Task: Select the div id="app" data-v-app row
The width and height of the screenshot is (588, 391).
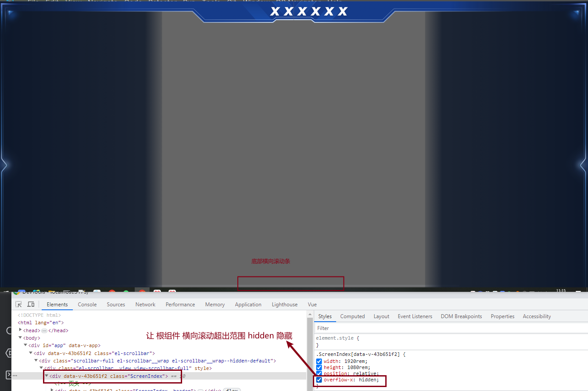Action: (x=64, y=346)
